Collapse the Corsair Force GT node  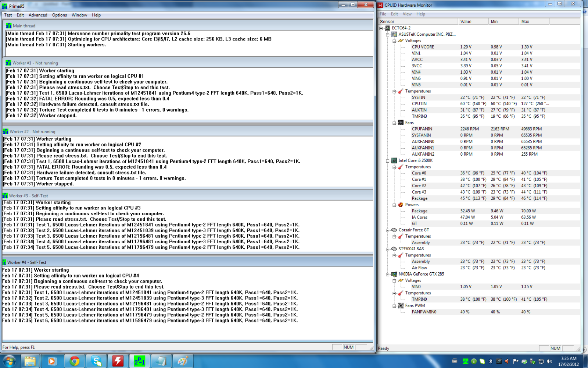point(388,230)
